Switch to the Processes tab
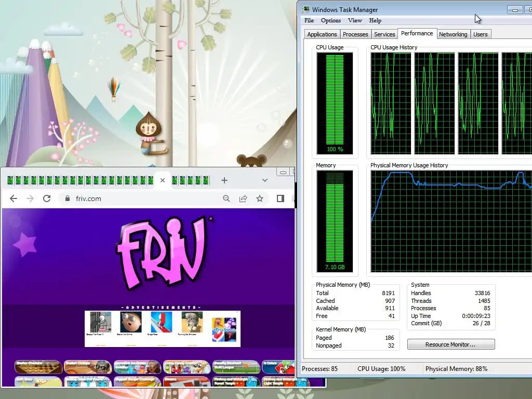Image resolution: width=532 pixels, height=399 pixels. [355, 34]
